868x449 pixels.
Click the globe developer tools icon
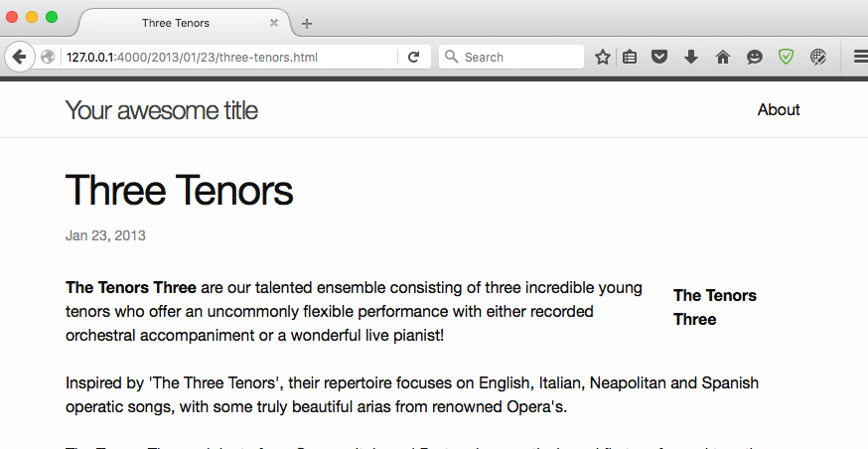pyautogui.click(x=818, y=57)
